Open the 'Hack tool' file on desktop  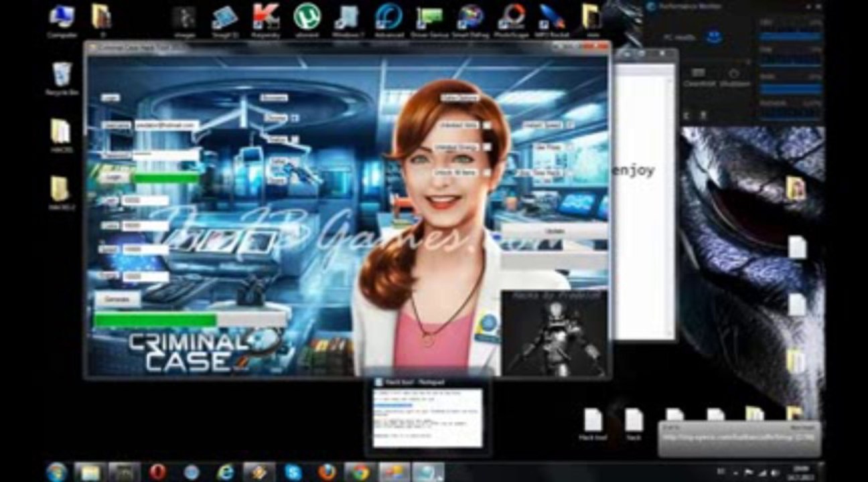[x=593, y=424]
